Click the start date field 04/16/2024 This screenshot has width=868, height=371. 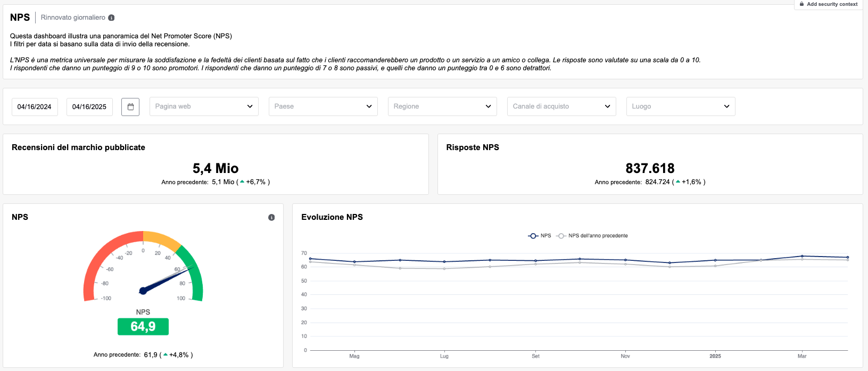tap(35, 106)
